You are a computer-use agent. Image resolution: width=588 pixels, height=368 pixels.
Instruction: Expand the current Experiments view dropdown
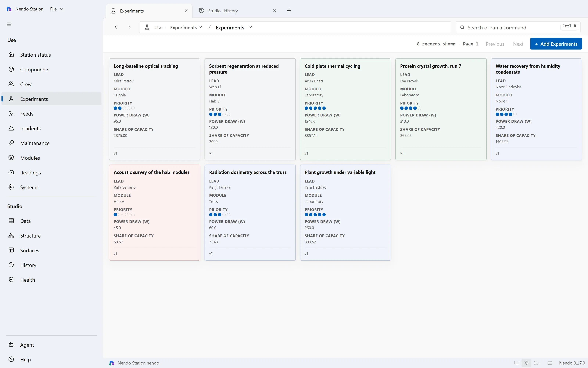(x=234, y=27)
